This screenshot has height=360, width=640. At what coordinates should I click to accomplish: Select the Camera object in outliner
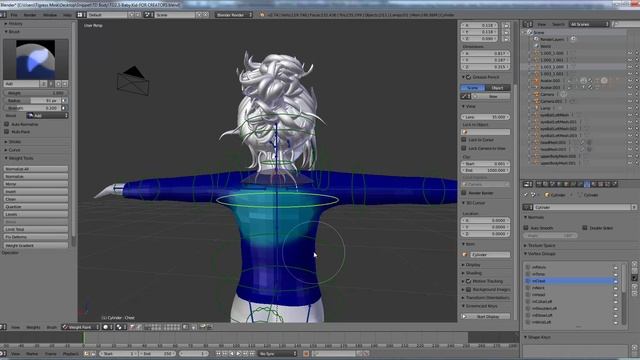pos(547,94)
